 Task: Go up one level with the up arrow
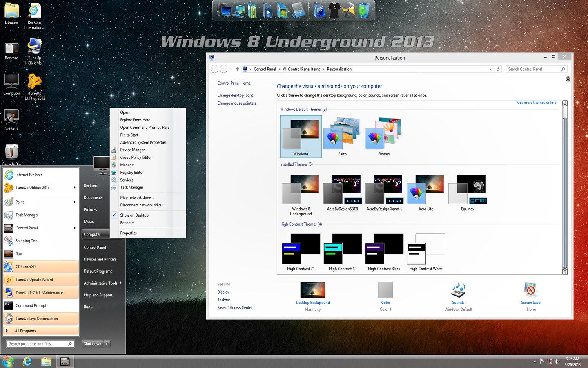237,69
